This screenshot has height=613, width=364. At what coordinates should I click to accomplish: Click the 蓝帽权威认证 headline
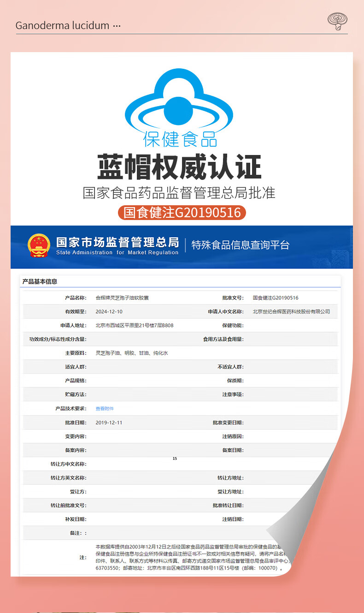(x=180, y=167)
